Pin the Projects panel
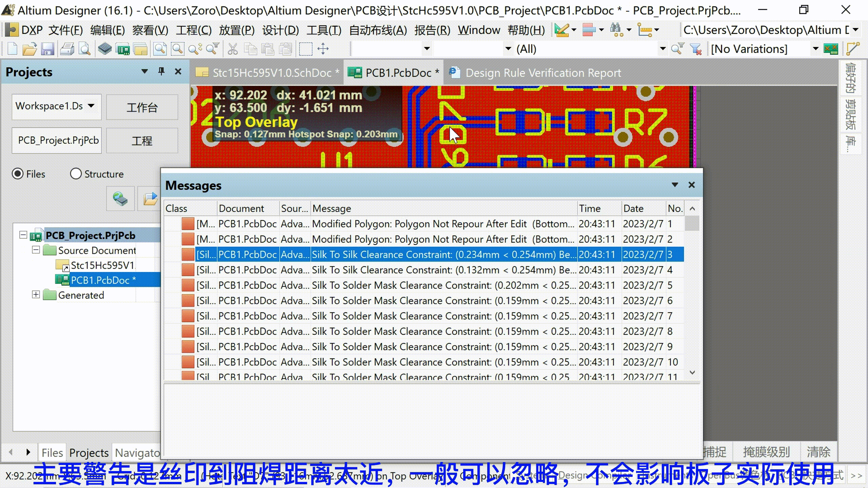868x488 pixels. point(161,72)
